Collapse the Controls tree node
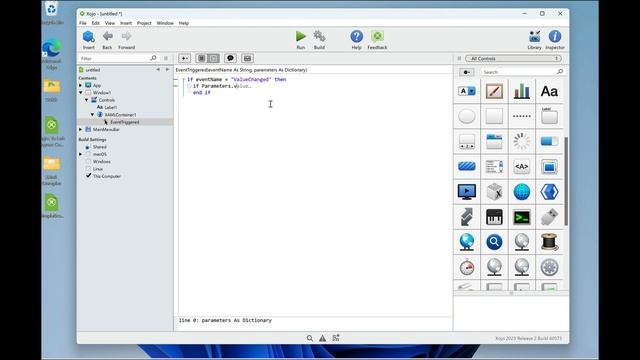The width and height of the screenshot is (640, 360). 87,100
